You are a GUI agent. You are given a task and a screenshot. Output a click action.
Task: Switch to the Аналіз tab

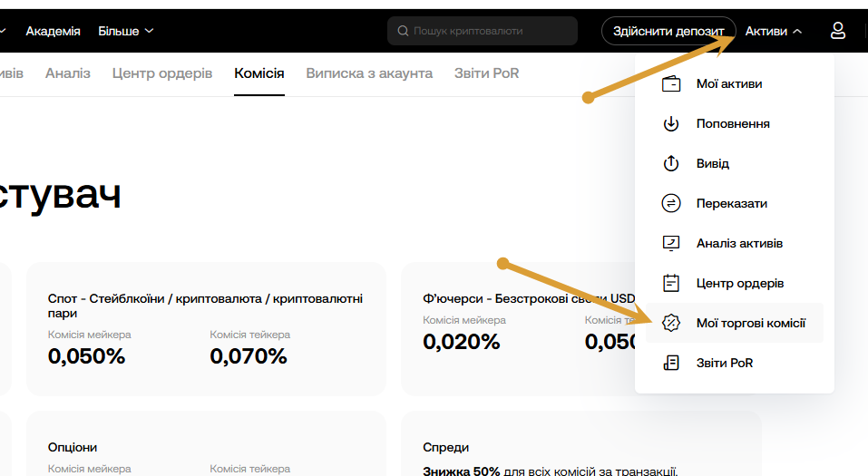pyautogui.click(x=68, y=73)
